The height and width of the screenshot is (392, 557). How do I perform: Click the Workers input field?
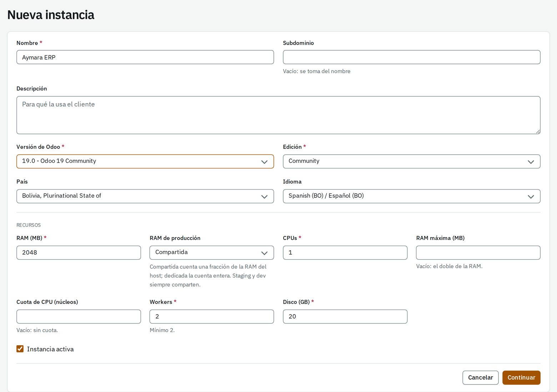tap(212, 316)
